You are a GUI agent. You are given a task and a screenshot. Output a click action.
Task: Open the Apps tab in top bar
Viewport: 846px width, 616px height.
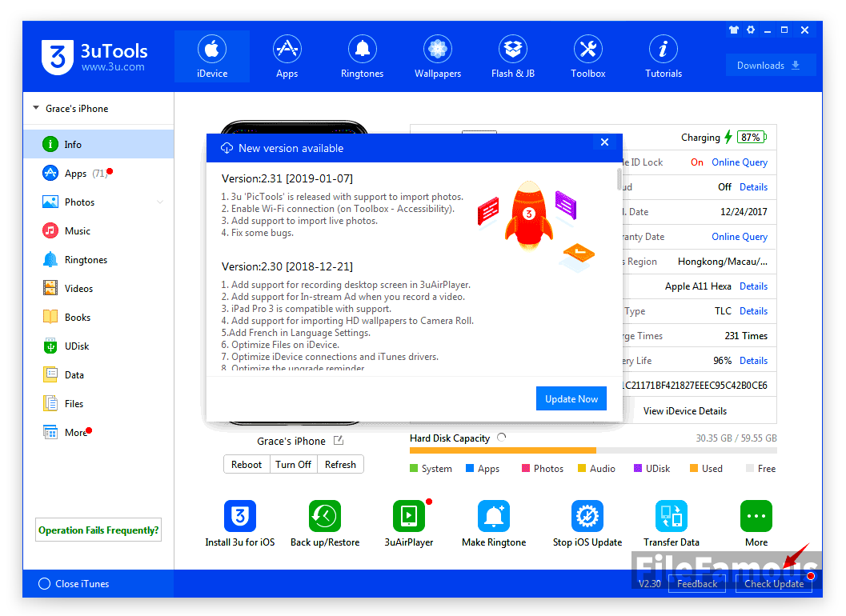pos(287,57)
